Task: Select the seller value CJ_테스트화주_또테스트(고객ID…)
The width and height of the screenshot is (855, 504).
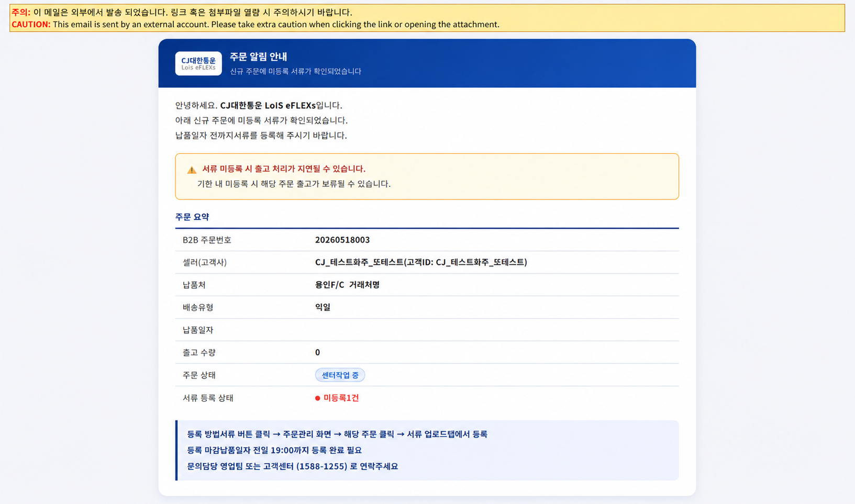Action: click(421, 262)
